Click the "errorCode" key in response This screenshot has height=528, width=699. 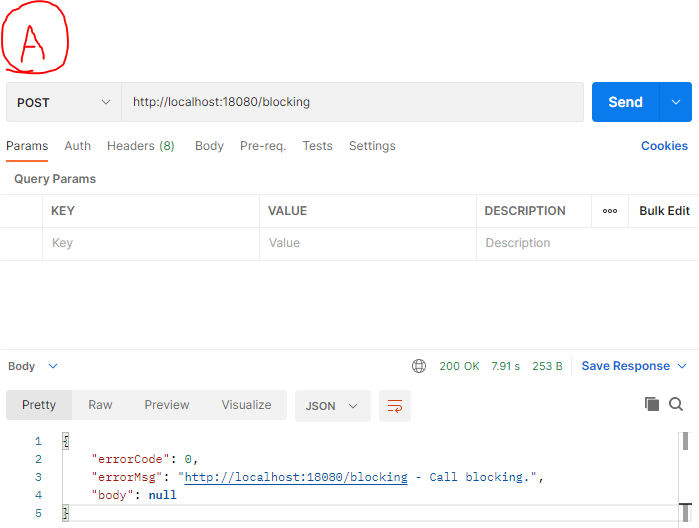pos(130,459)
